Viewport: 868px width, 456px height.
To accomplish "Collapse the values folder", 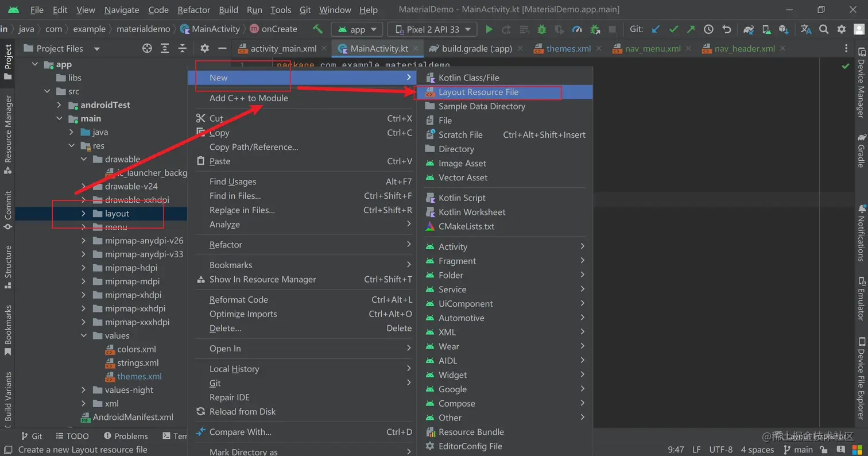I will click(83, 335).
